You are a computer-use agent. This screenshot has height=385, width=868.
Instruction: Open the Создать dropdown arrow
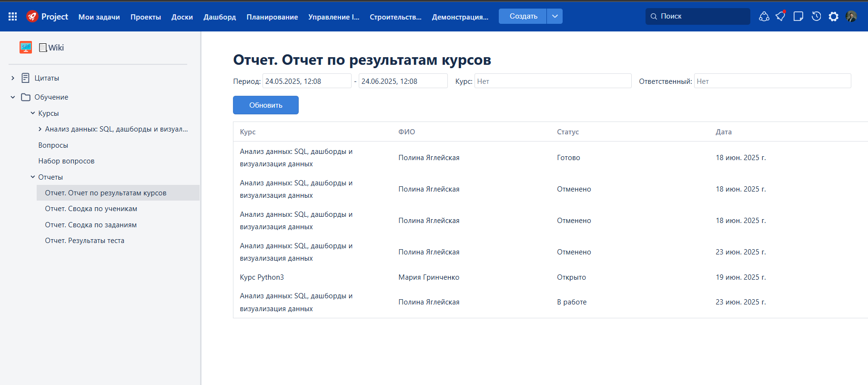[x=555, y=16]
